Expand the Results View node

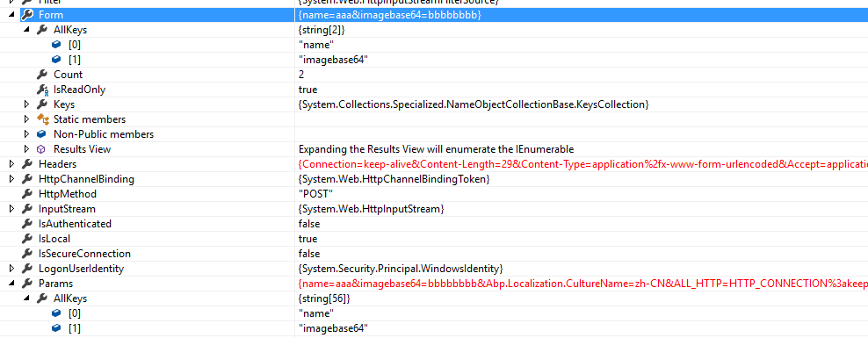tap(26, 149)
